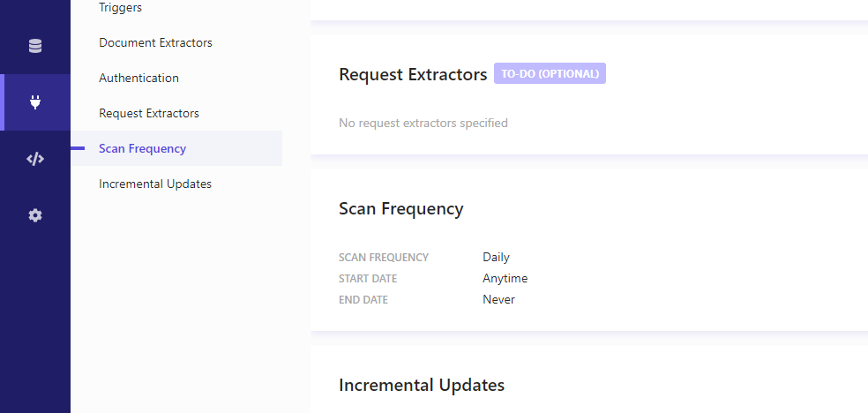Click the Request Extractors section heading
868x413 pixels.
coord(413,74)
